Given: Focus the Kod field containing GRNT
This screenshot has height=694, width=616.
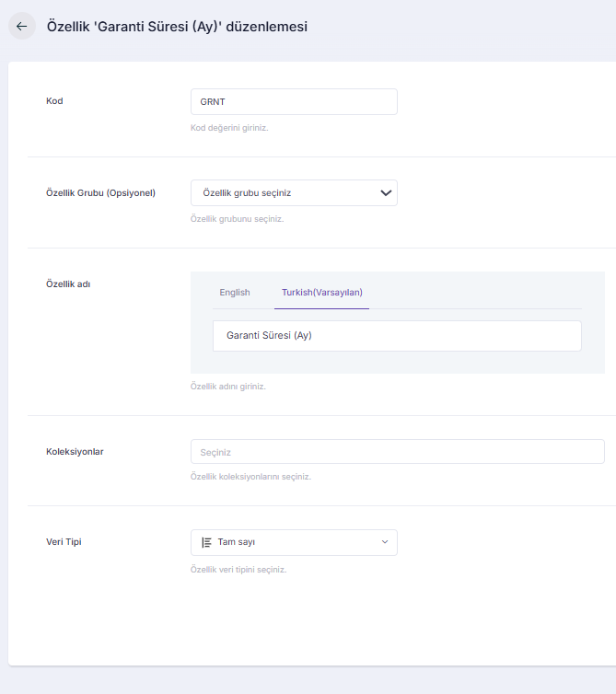Looking at the screenshot, I should point(293,101).
